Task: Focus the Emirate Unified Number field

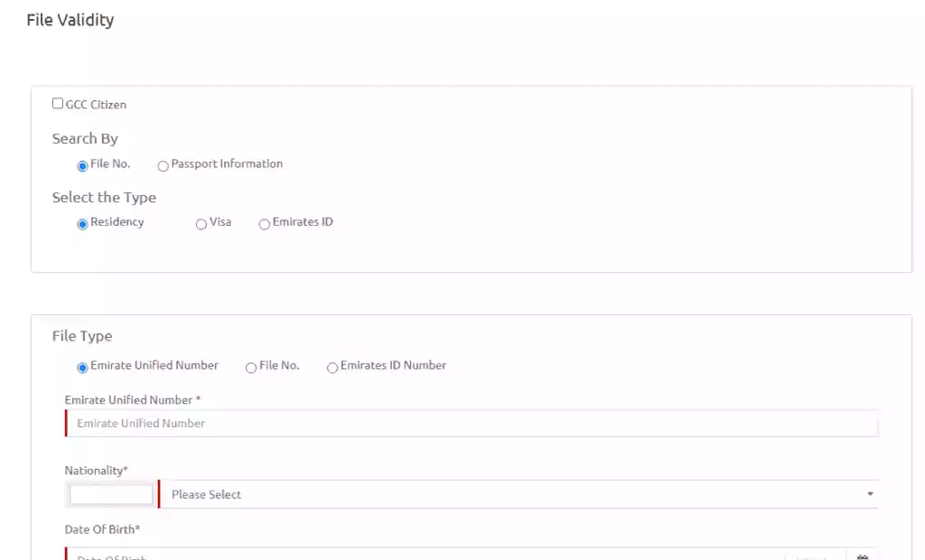Action: pos(472,423)
